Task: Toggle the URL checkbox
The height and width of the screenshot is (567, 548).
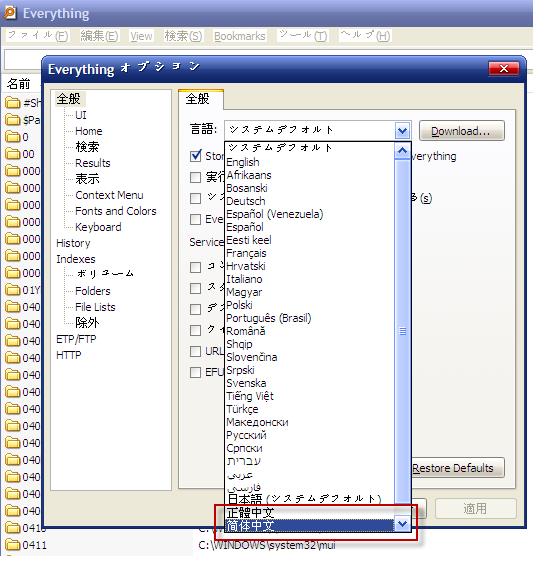Action: tap(195, 351)
